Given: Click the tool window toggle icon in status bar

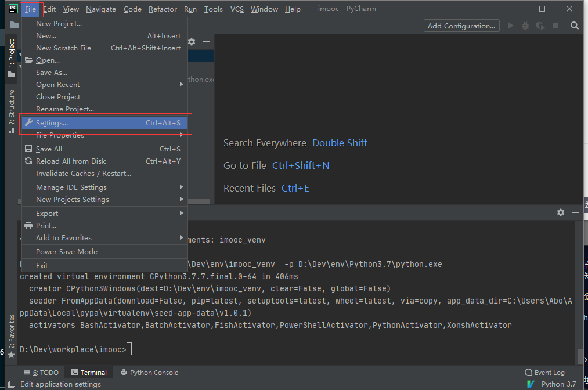Looking at the screenshot, I should click(12, 384).
